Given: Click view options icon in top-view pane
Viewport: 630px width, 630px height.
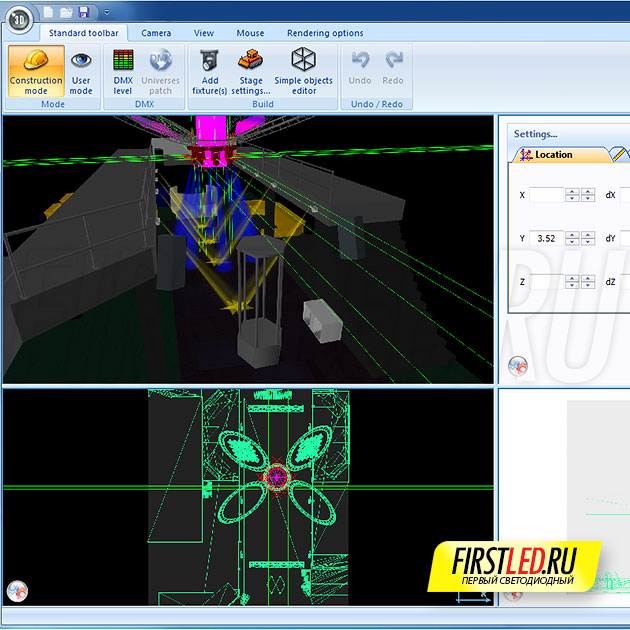Looking at the screenshot, I should click(16, 591).
